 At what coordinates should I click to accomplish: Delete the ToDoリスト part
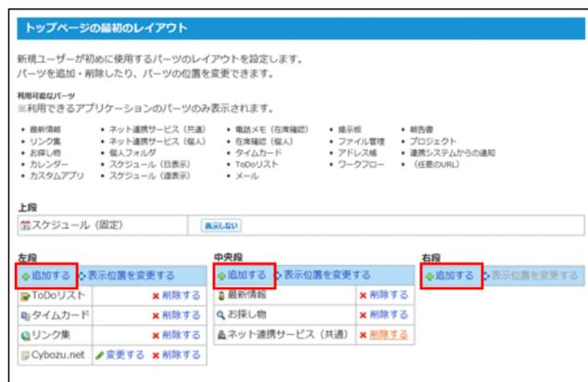pyautogui.click(x=181, y=296)
